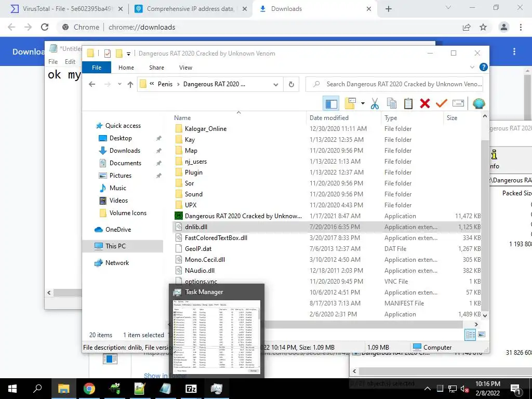Open 7-Zip from the taskbar
532x399 pixels.
pos(191,389)
